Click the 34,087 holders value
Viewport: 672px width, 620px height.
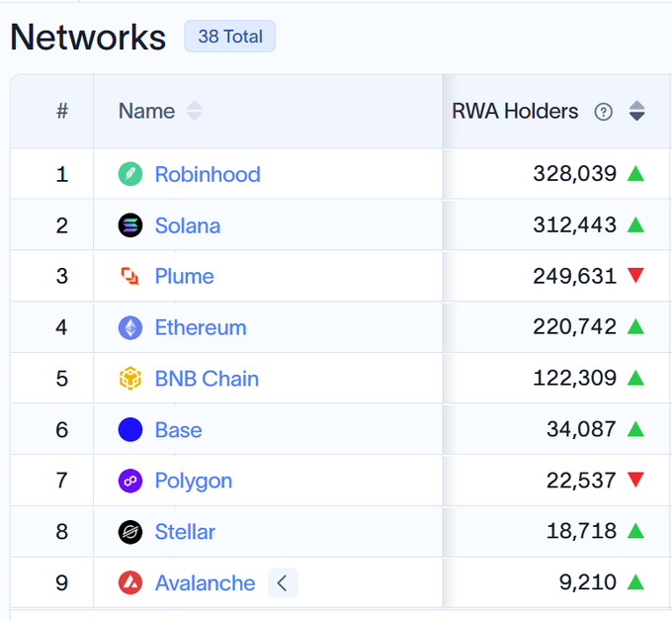tap(581, 429)
